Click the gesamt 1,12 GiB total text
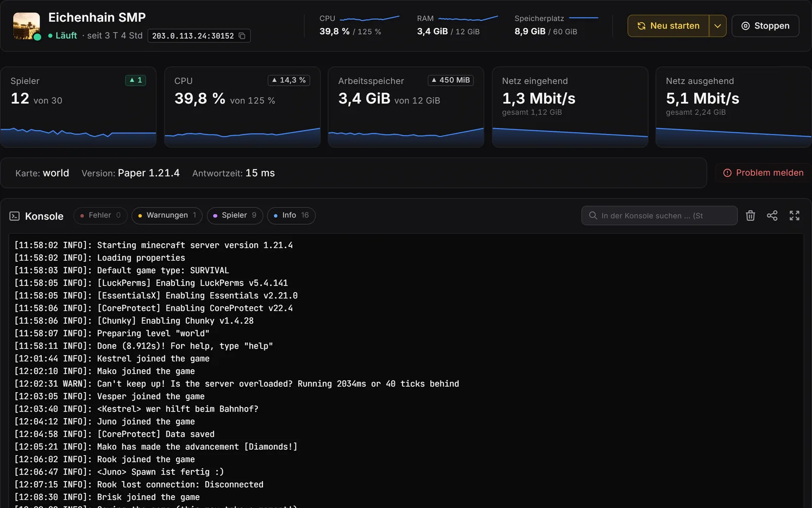The image size is (812, 508). point(532,112)
